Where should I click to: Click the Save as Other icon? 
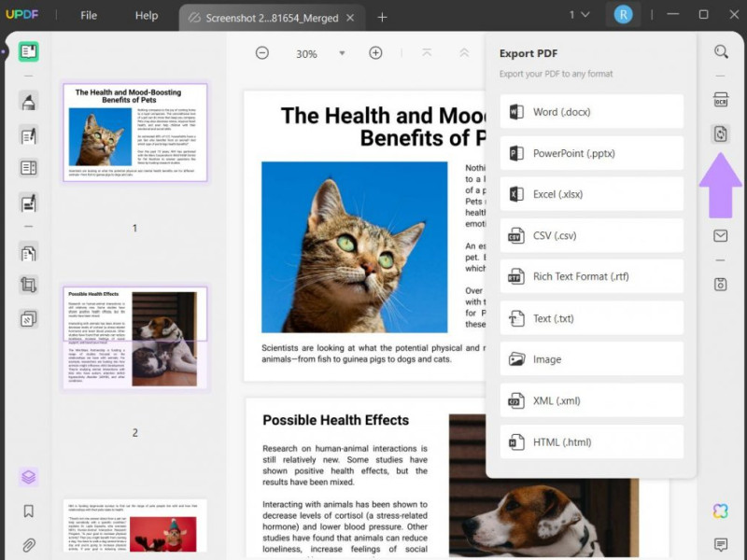coord(721,285)
